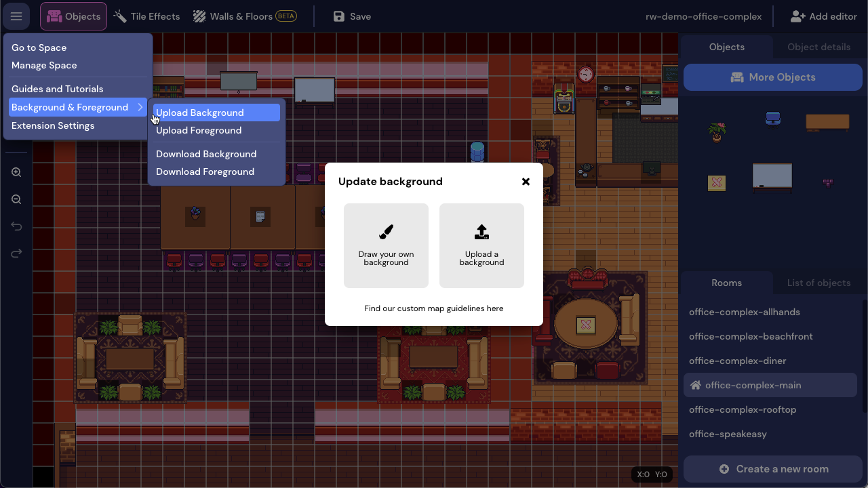Pick the wooden table object
Viewport: 868px width, 488px height.
827,122
